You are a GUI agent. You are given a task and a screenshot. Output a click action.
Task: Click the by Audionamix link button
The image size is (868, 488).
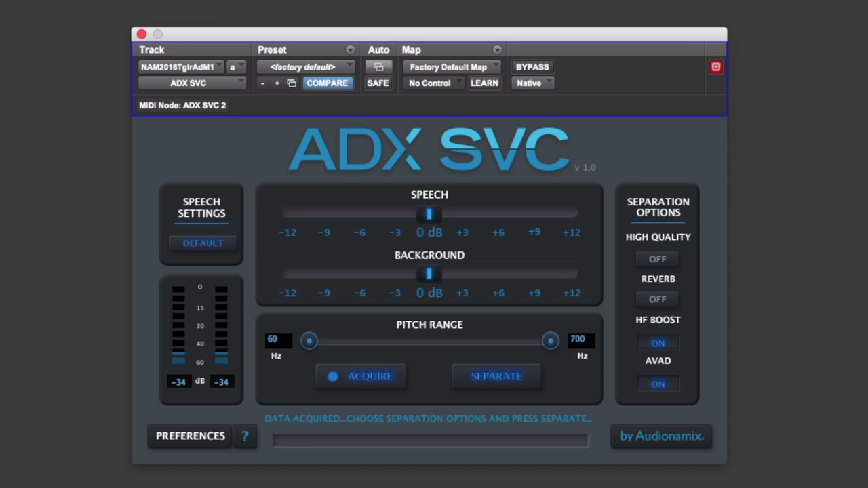click(x=661, y=436)
